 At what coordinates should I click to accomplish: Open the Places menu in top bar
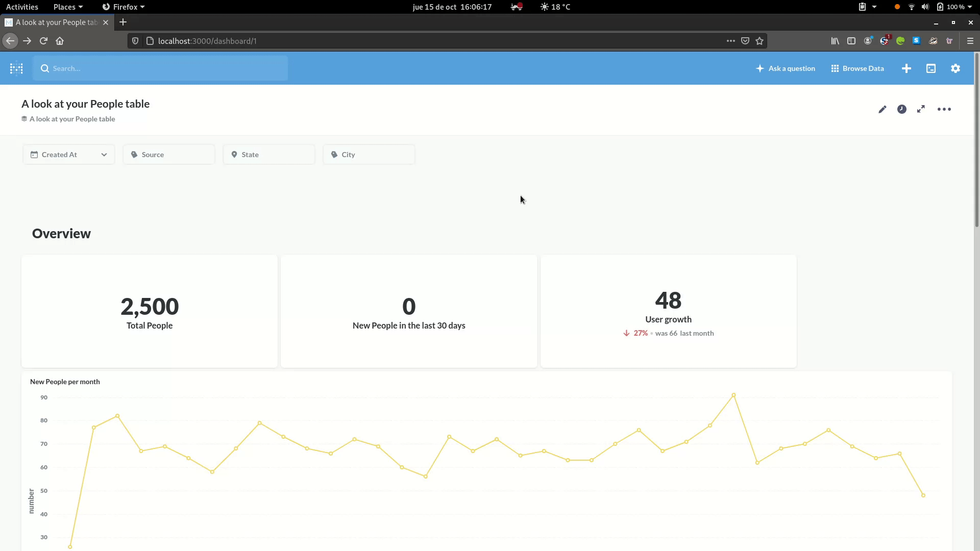coord(67,7)
